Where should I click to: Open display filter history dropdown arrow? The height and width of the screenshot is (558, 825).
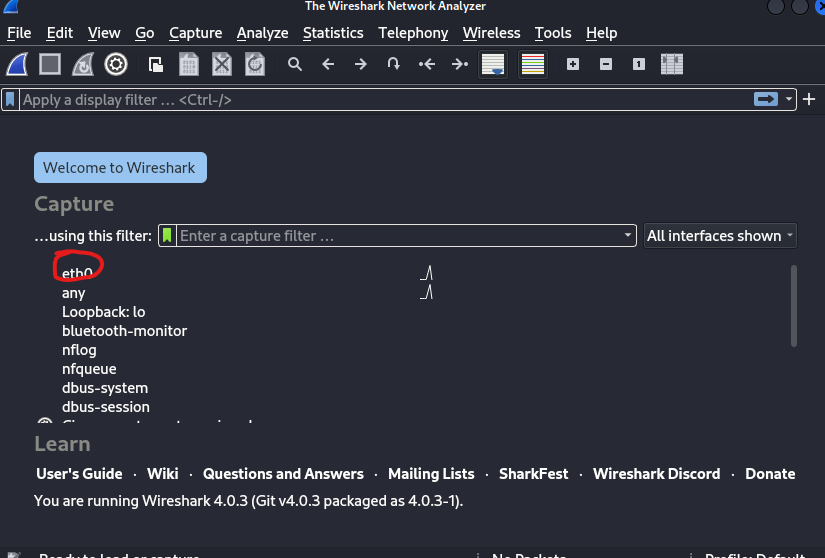coord(789,99)
